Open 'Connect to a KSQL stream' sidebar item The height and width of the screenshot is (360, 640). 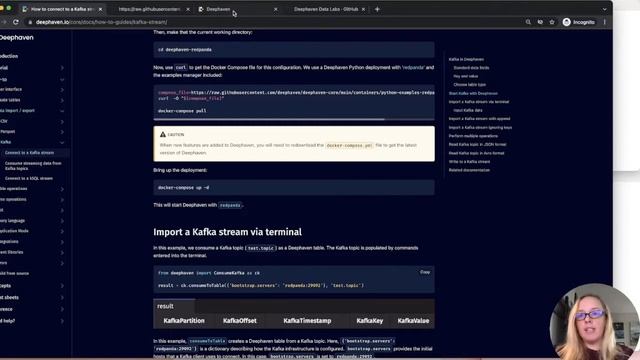click(x=29, y=178)
